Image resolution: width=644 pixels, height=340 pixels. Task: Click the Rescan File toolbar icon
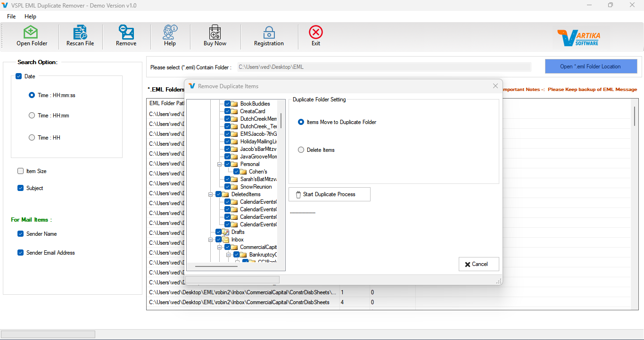(x=80, y=32)
